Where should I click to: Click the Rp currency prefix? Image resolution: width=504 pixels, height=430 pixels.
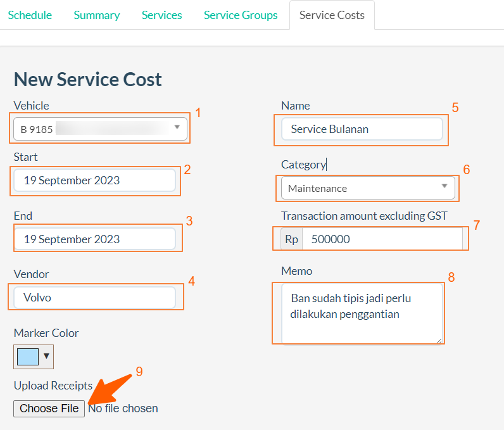tap(292, 239)
